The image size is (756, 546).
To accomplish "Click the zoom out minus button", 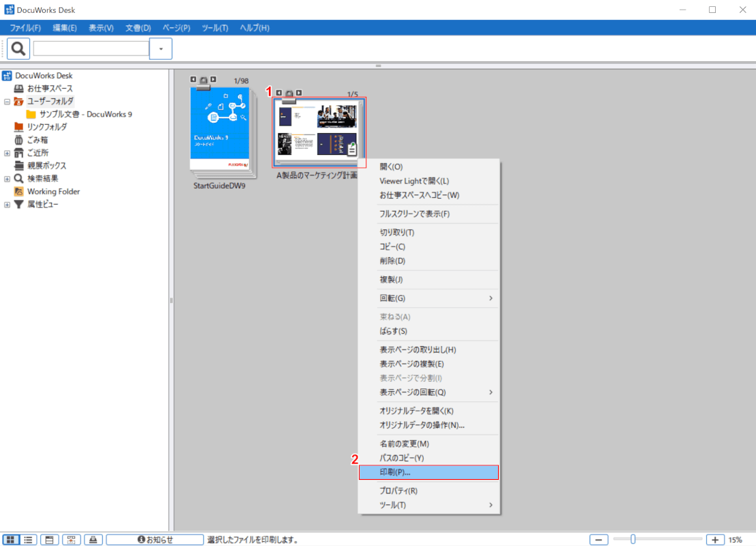I will click(x=598, y=539).
